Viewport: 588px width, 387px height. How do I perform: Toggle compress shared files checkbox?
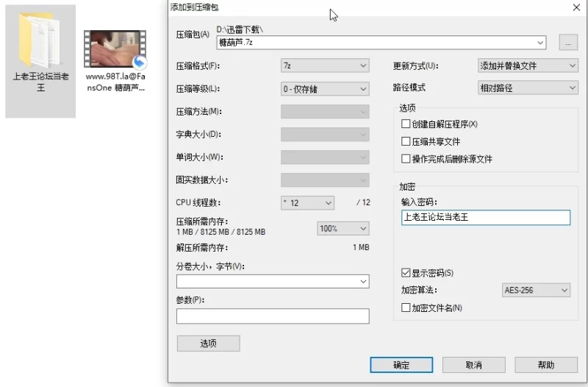pyautogui.click(x=406, y=141)
